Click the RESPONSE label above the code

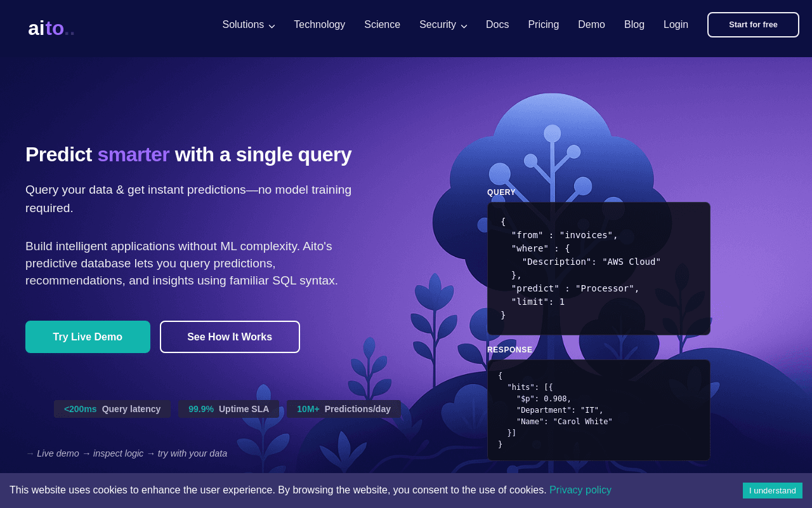[x=510, y=350]
